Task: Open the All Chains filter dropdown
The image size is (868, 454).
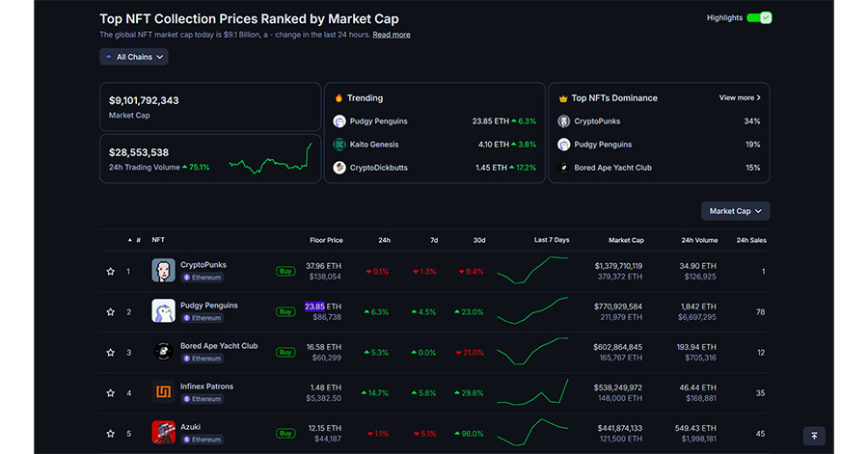Action: tap(134, 57)
